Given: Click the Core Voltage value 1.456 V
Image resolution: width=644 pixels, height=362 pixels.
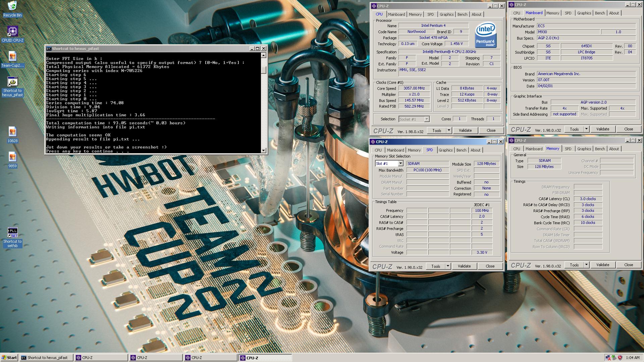Looking at the screenshot, I should click(x=457, y=44).
